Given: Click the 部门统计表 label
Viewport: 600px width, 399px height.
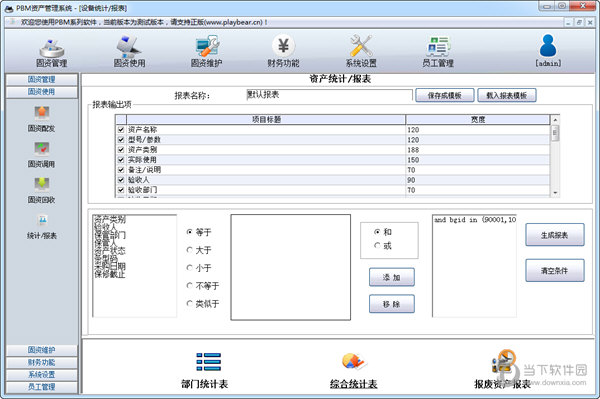Looking at the screenshot, I should (x=205, y=384).
